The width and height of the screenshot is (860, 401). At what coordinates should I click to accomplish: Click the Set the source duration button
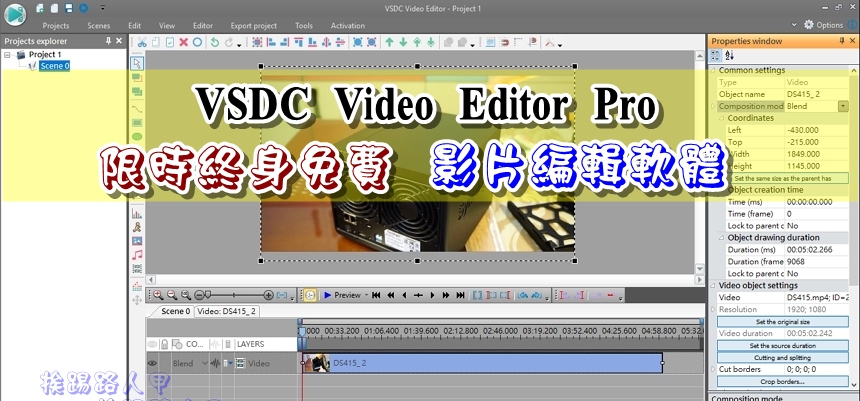[x=783, y=346]
